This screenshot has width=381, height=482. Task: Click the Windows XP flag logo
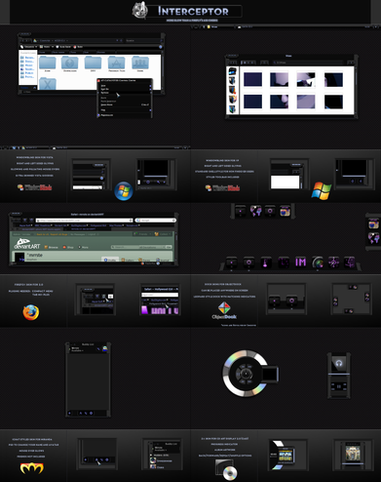point(321,191)
